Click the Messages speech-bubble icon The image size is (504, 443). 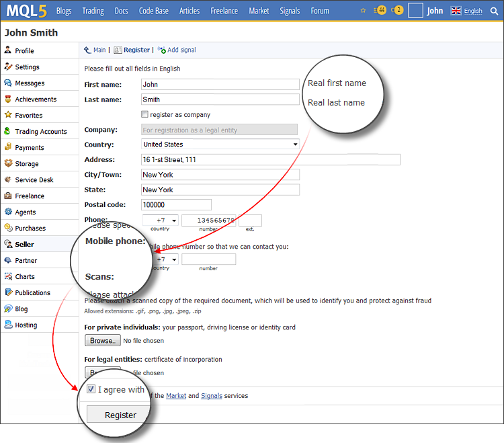[x=8, y=83]
